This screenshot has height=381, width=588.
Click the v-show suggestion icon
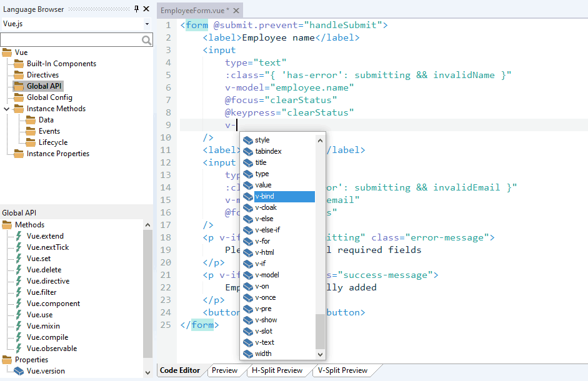(248, 320)
